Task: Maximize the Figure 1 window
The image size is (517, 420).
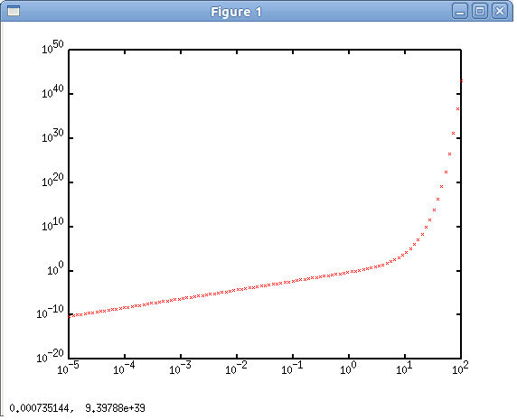Action: tap(480, 11)
